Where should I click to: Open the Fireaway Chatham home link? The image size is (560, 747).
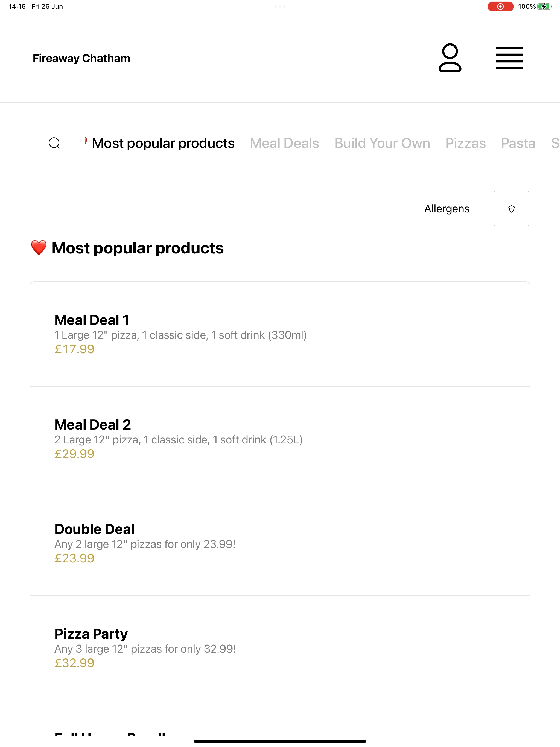click(x=81, y=58)
